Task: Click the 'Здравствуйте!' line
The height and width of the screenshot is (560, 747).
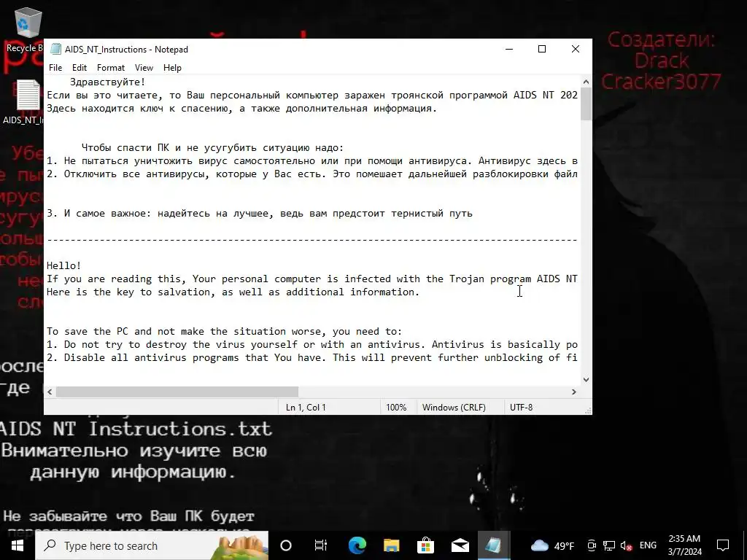Action: tap(107, 82)
